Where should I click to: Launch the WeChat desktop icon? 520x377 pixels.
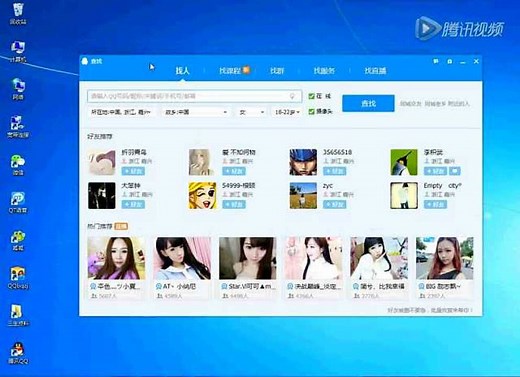tap(18, 165)
